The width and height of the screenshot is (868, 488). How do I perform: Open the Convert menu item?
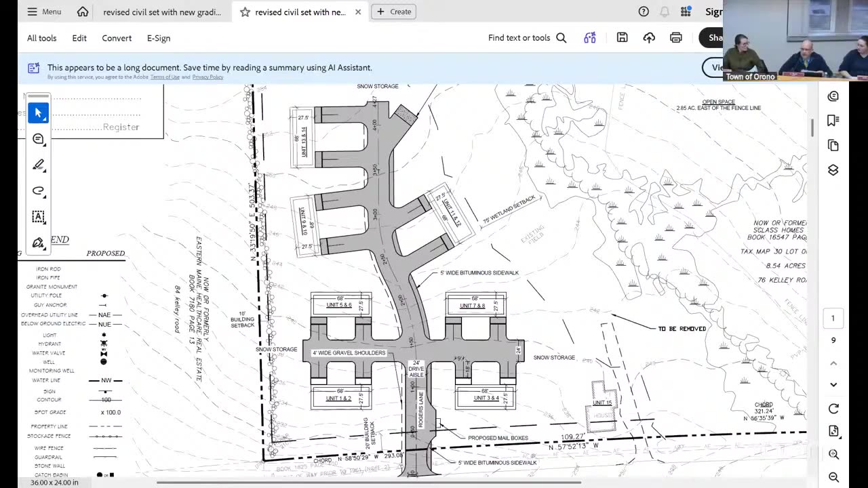coord(117,38)
